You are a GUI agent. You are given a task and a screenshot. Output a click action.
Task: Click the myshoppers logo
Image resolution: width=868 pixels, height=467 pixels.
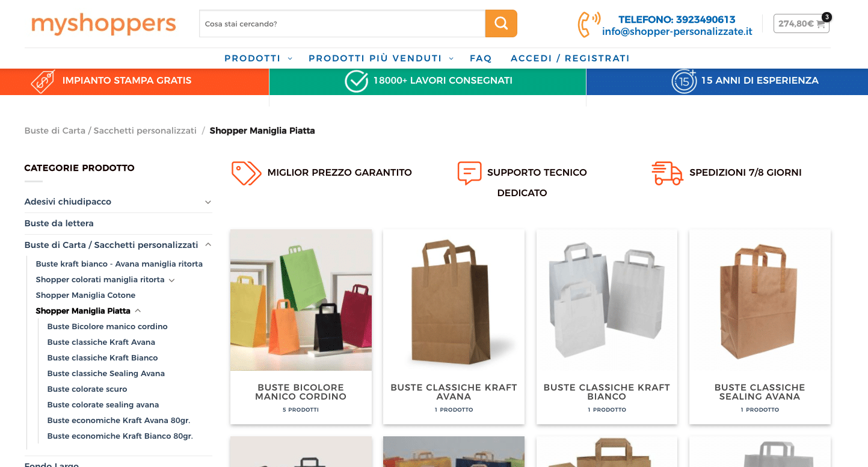point(103,24)
